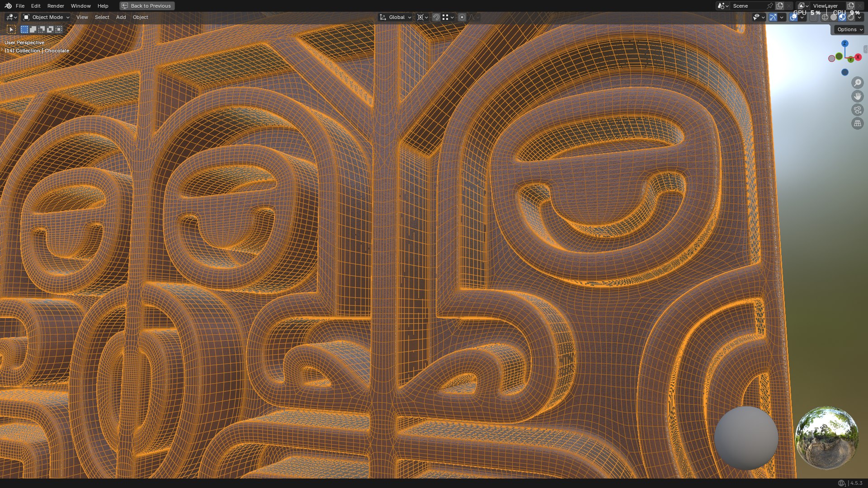
Task: Open Global transform orientation dropdown
Action: click(x=396, y=17)
